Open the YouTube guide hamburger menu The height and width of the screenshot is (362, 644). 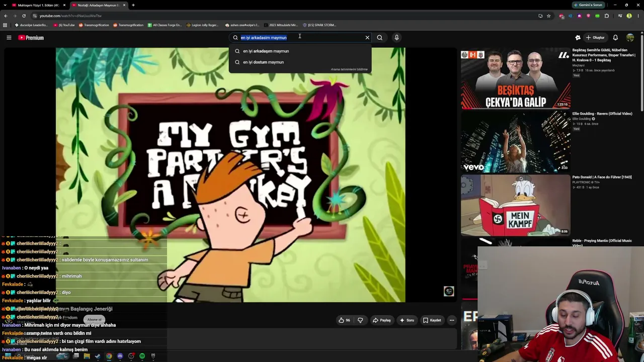(9, 38)
